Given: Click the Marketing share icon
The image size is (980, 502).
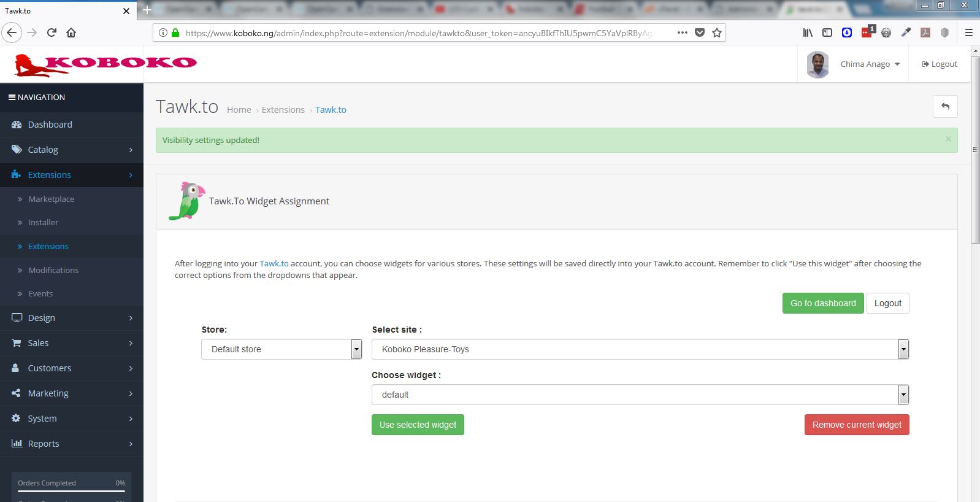Looking at the screenshot, I should (x=17, y=393).
